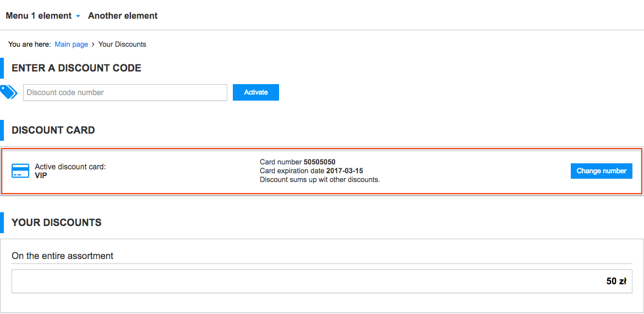Click the Your Discounts section heading
The image size is (644, 314).
click(x=57, y=223)
